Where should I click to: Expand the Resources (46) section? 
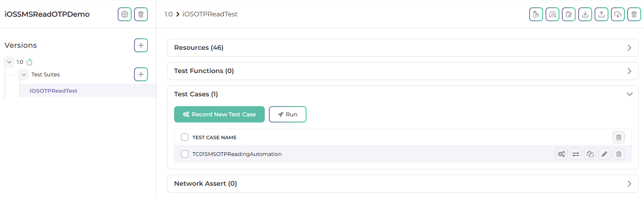(x=629, y=48)
